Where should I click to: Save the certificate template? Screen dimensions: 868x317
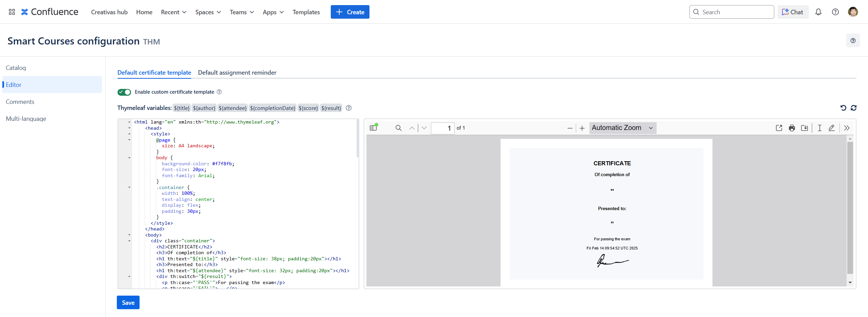pyautogui.click(x=128, y=302)
